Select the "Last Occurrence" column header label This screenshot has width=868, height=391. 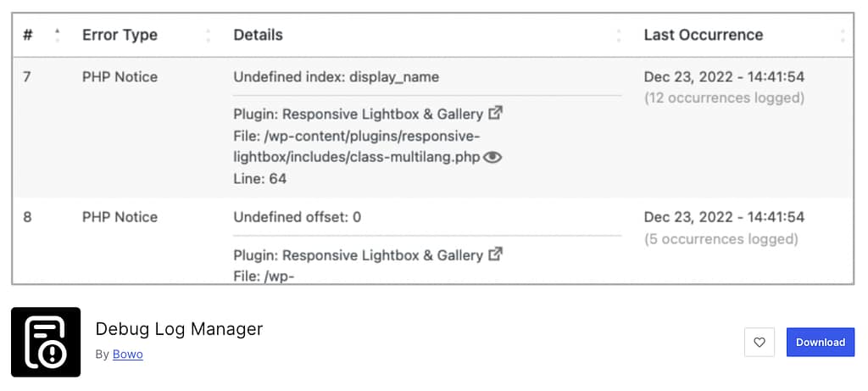pyautogui.click(x=703, y=35)
